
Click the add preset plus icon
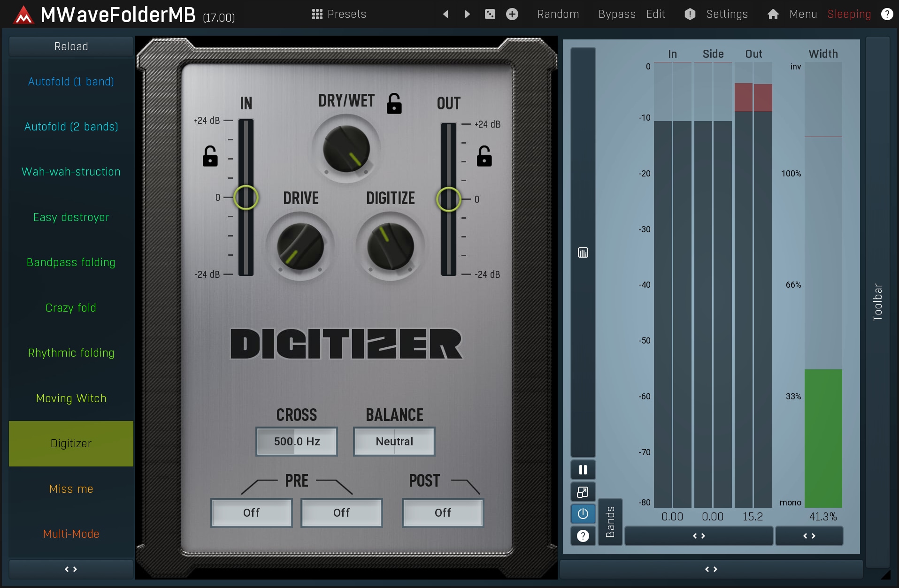click(512, 14)
